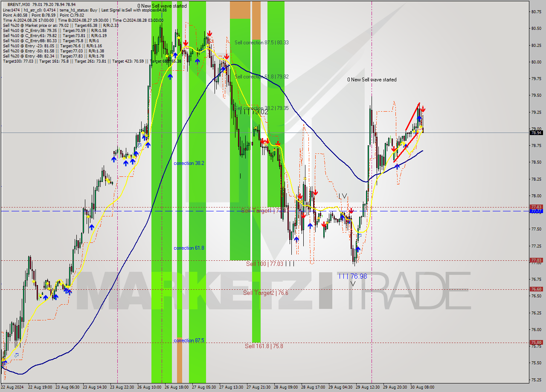Click the 'Target100: 77.03' targets summary line
The width and height of the screenshot is (546, 392).
click(92, 61)
